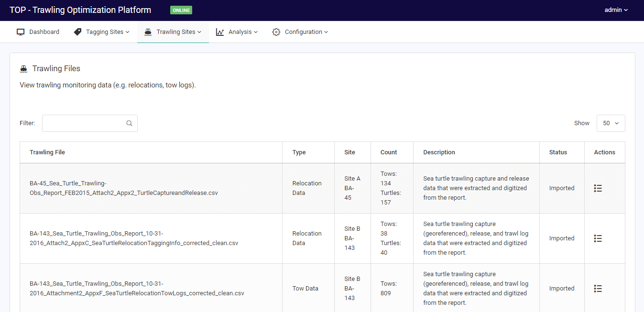Open actions list for BA-143 Tow Data row
The width and height of the screenshot is (644, 312).
point(598,289)
